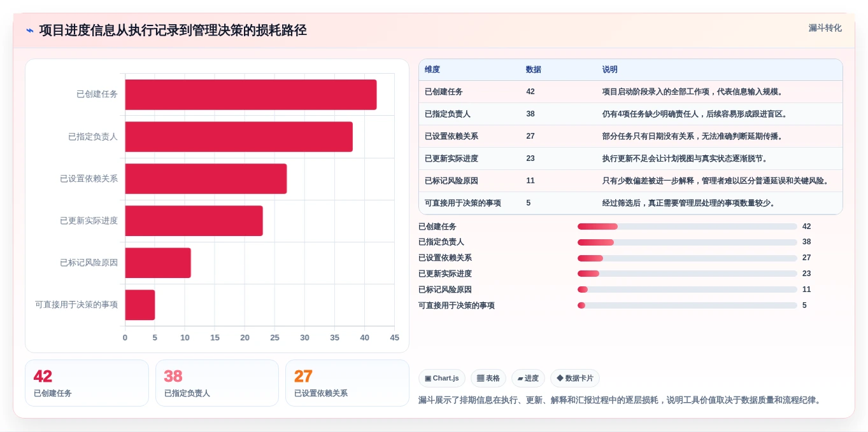Click the 已标记风险原因 progress bar showing 11
Image resolution: width=868 pixels, height=432 pixels.
pyautogui.click(x=687, y=289)
